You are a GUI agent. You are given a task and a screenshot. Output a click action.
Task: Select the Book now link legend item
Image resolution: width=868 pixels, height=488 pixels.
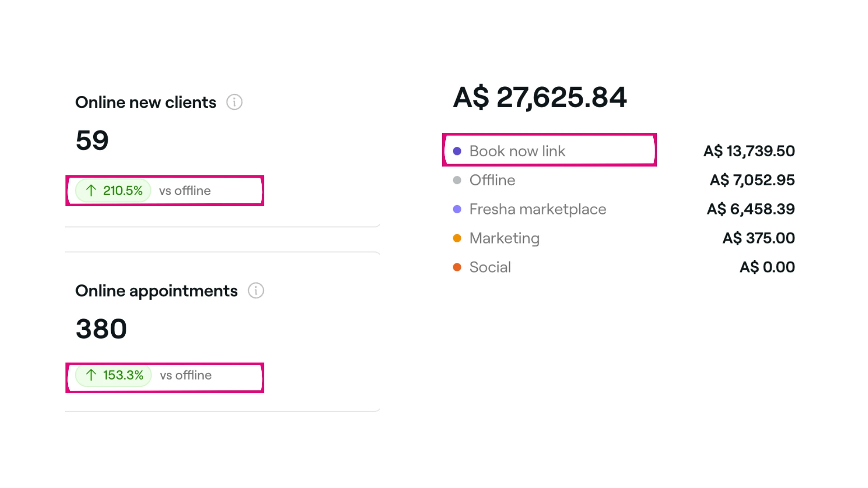[517, 151]
